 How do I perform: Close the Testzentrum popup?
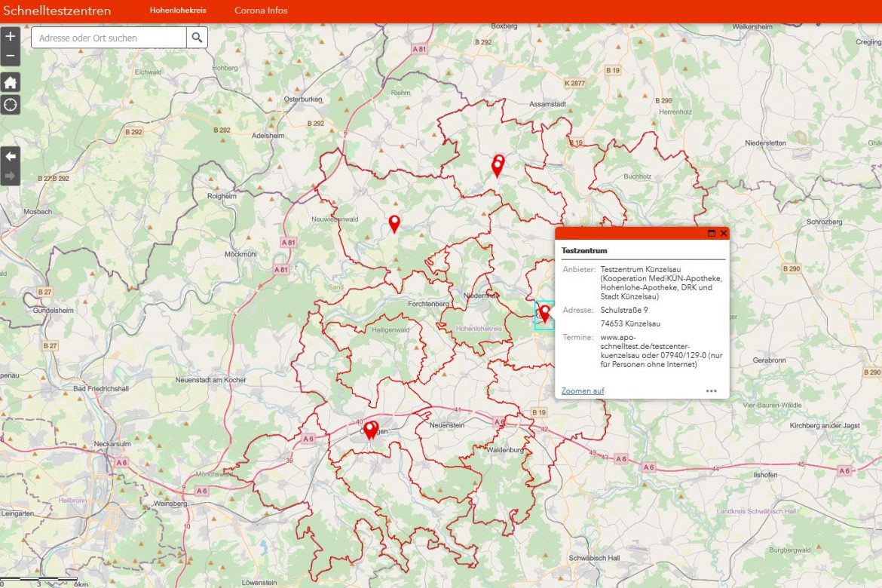point(724,234)
